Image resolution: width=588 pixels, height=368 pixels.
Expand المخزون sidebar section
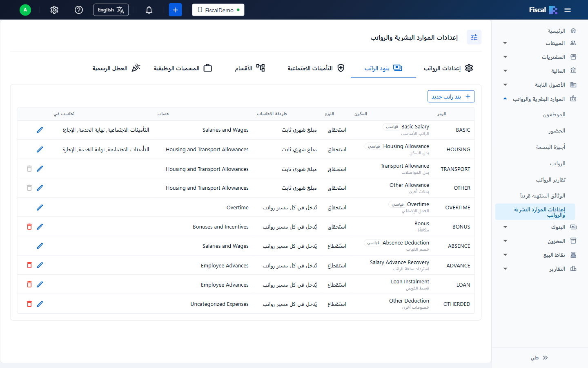point(540,241)
